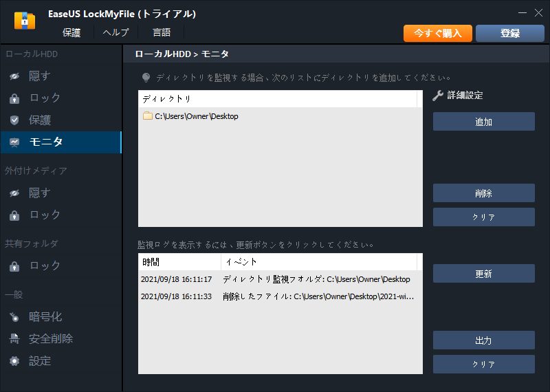
Task: Click the shield icon beside 保護
Action: [x=14, y=120]
